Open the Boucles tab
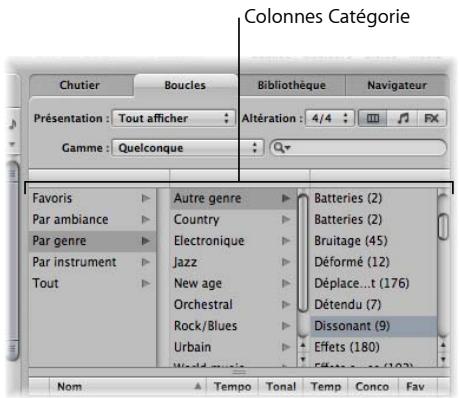This screenshot has width=459, height=398. tap(185, 85)
